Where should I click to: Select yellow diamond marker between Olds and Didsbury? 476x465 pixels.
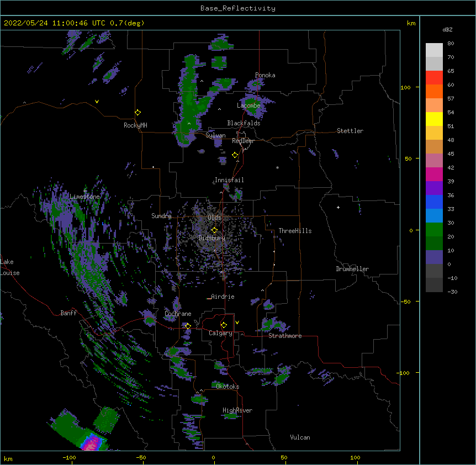pos(214,230)
